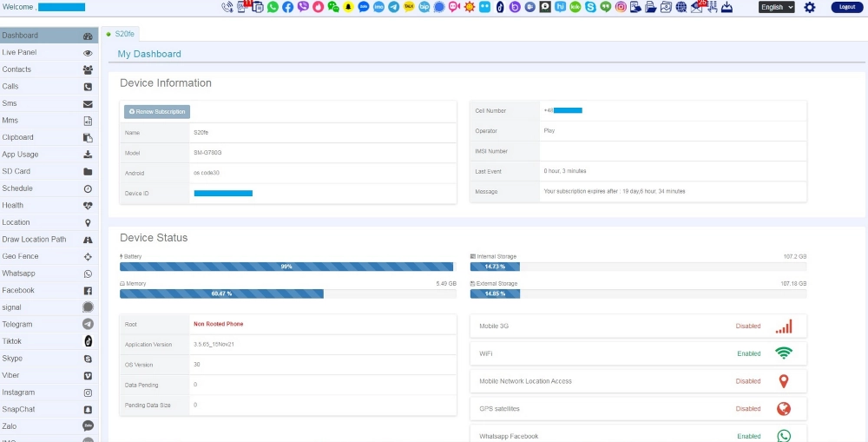Open Whatsapp sidebar entry
The image size is (868, 442).
(49, 274)
